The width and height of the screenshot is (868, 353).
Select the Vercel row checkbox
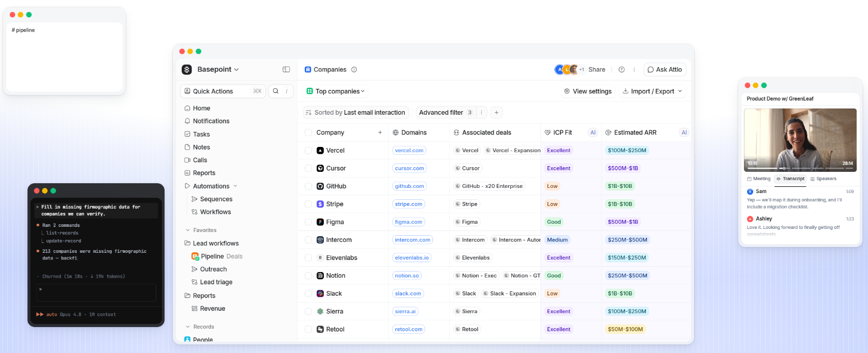click(308, 151)
